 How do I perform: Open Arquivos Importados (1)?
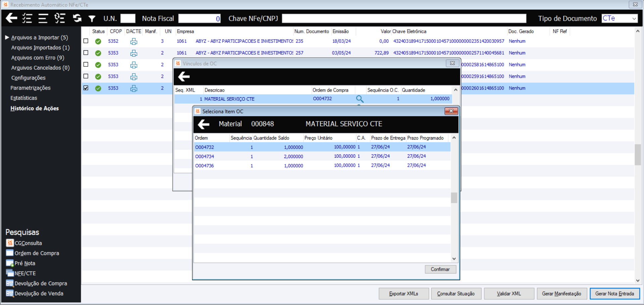click(x=40, y=48)
